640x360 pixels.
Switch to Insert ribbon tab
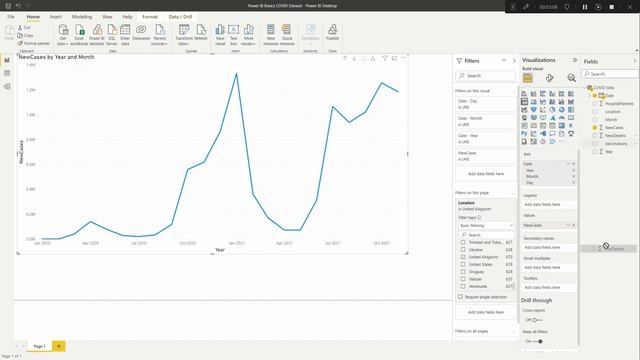(x=56, y=17)
